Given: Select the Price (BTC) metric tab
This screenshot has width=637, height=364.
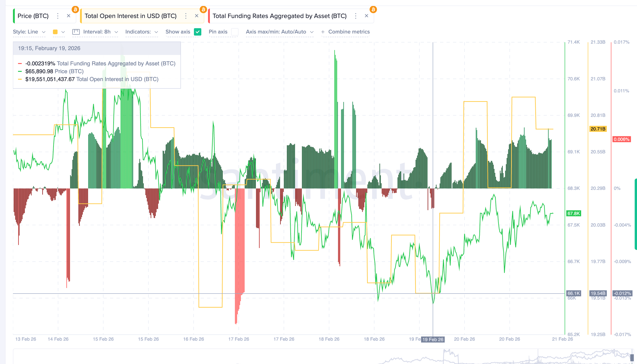Looking at the screenshot, I should [x=33, y=16].
